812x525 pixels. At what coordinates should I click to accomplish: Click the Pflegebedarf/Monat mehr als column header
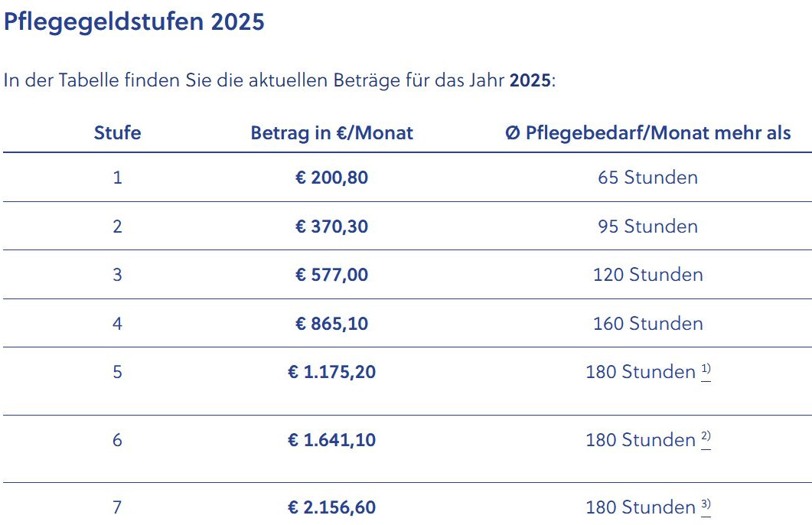(648, 133)
